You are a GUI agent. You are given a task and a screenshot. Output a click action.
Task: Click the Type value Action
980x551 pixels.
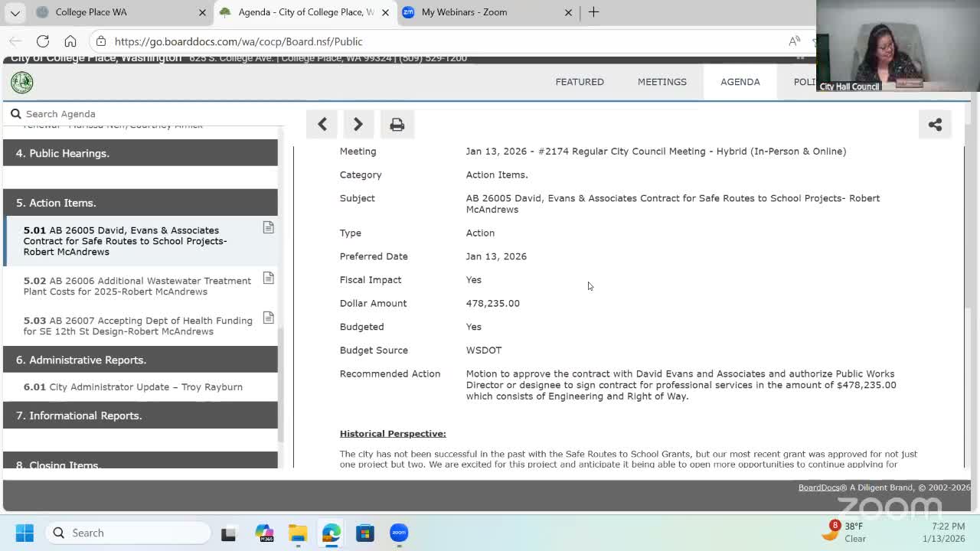pyautogui.click(x=480, y=233)
